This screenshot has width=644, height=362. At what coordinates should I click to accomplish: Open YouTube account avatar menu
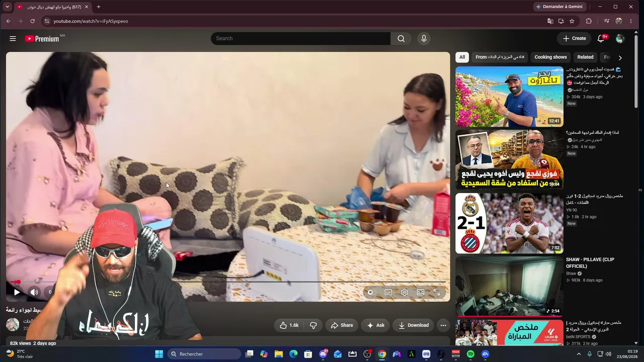pyautogui.click(x=620, y=39)
